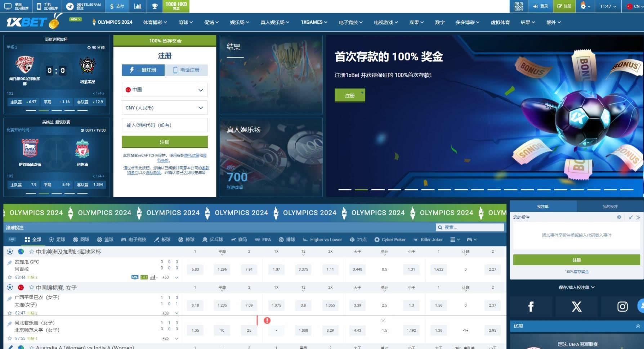Star the 广西平果巴农 match at 82:47
The width and height of the screenshot is (644, 349).
tap(10, 313)
